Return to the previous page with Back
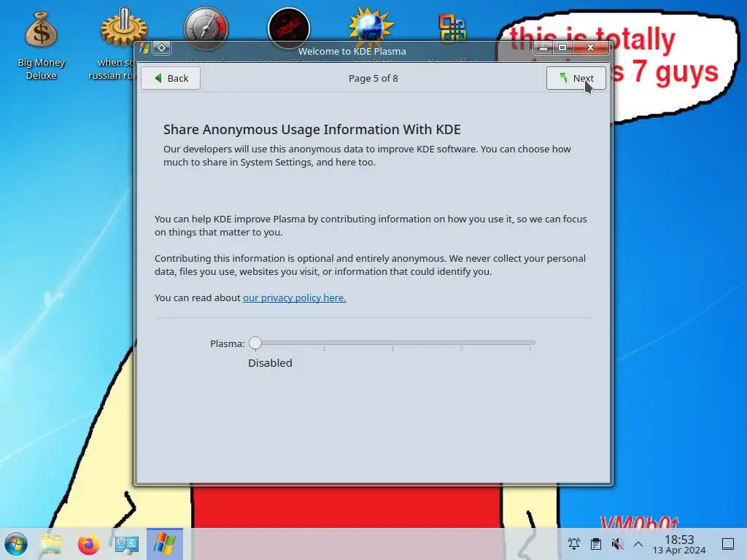 (x=171, y=78)
